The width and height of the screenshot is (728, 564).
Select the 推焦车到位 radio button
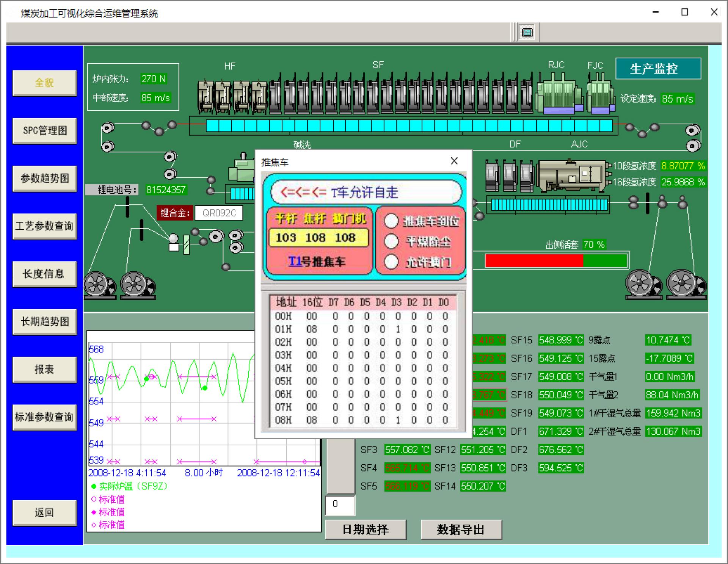(x=391, y=221)
